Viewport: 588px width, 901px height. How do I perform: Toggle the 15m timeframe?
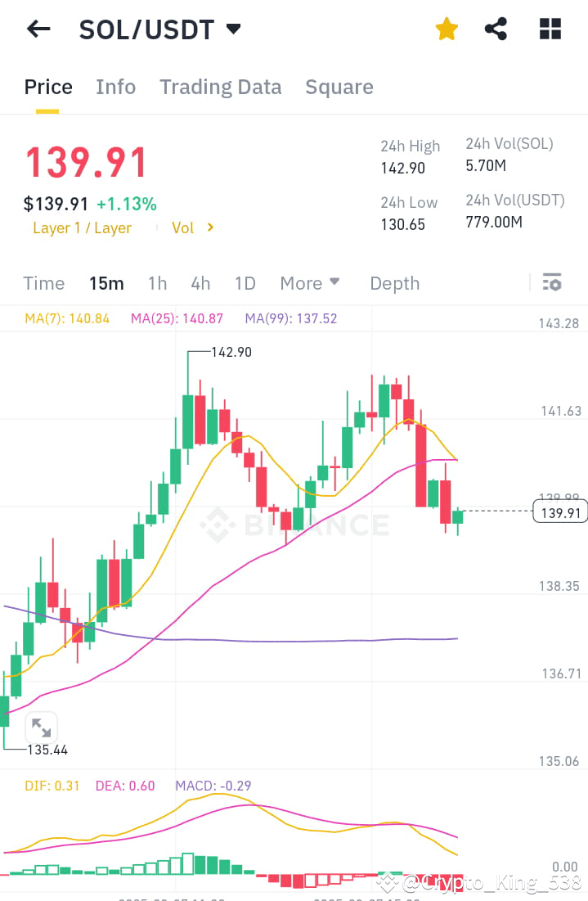(106, 283)
